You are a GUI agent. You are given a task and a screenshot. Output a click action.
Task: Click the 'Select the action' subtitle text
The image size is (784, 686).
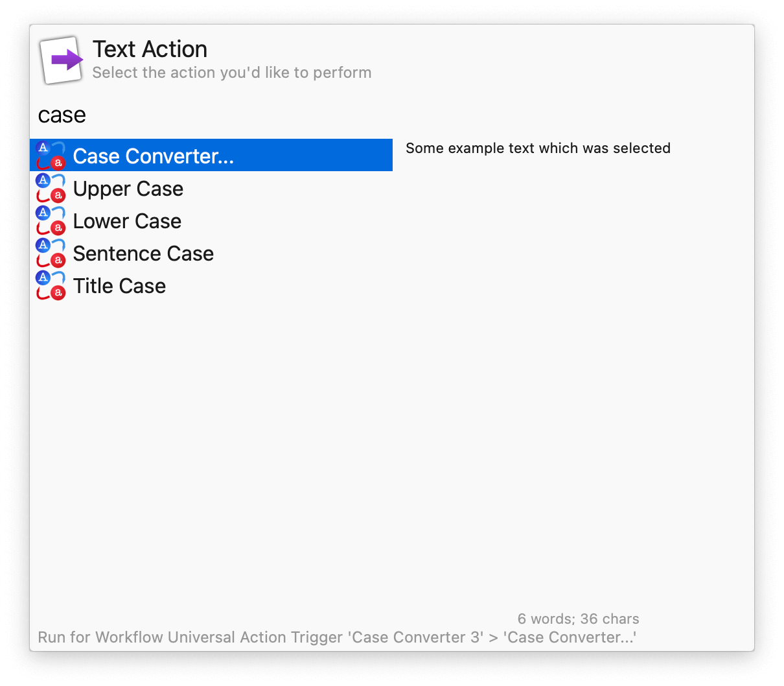231,73
